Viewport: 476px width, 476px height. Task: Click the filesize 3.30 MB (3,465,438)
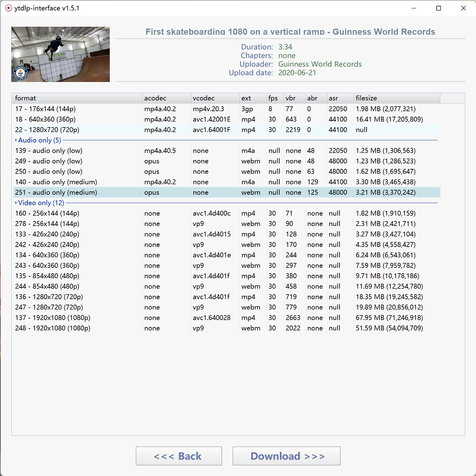pos(386,182)
